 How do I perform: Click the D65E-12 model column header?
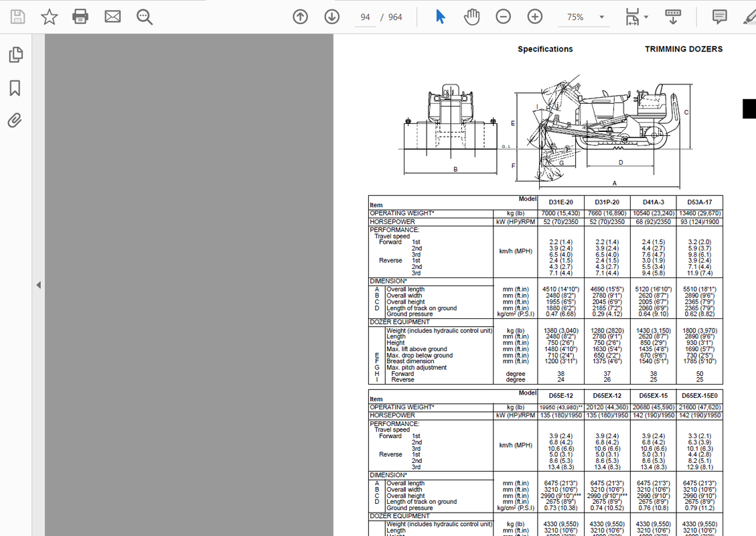tap(560, 395)
